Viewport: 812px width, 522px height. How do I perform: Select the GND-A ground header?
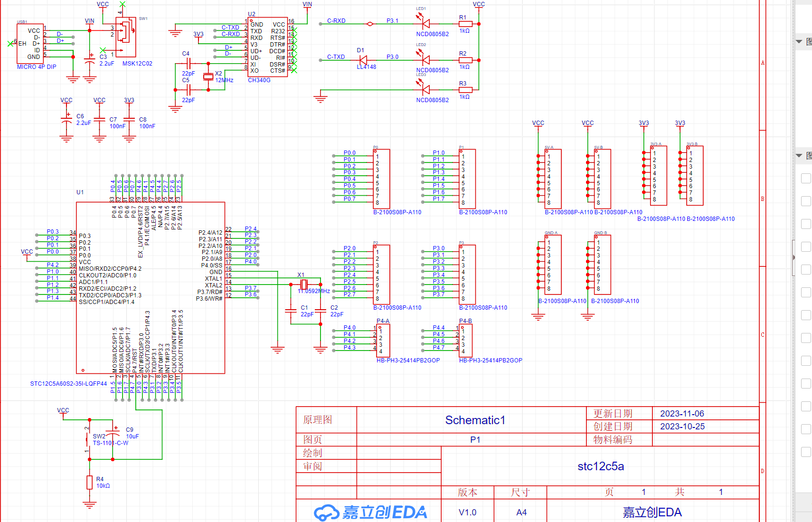pyautogui.click(x=553, y=265)
